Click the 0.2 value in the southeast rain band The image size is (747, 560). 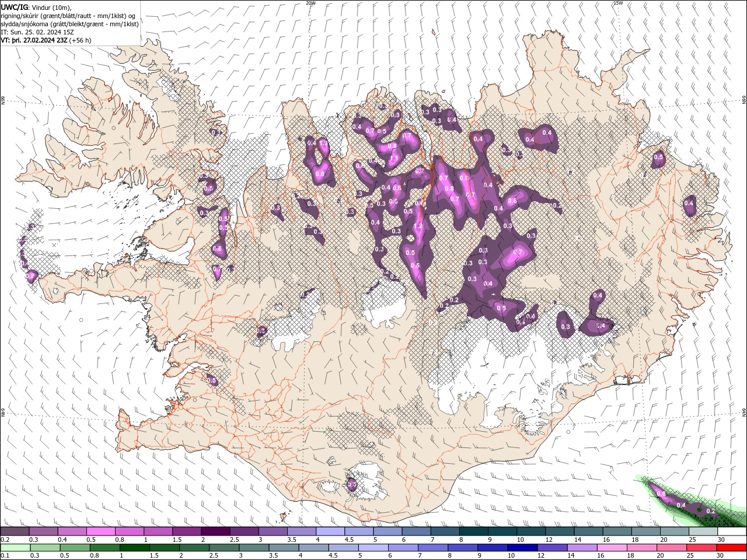710,511
